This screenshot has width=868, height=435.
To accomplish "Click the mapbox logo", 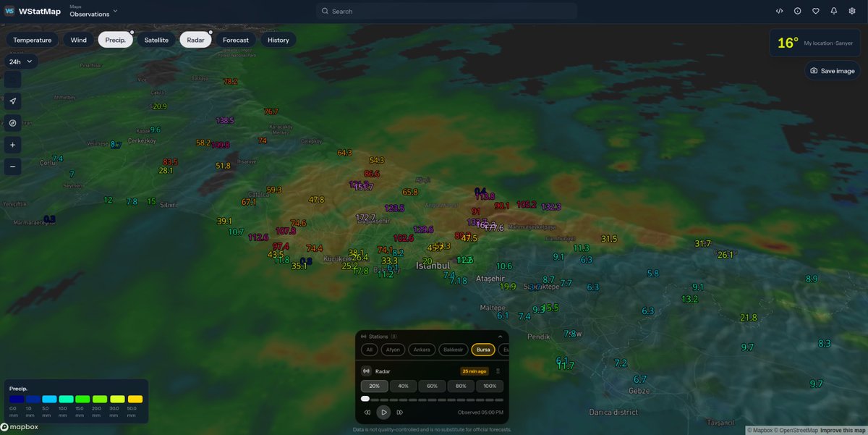I will [20, 427].
